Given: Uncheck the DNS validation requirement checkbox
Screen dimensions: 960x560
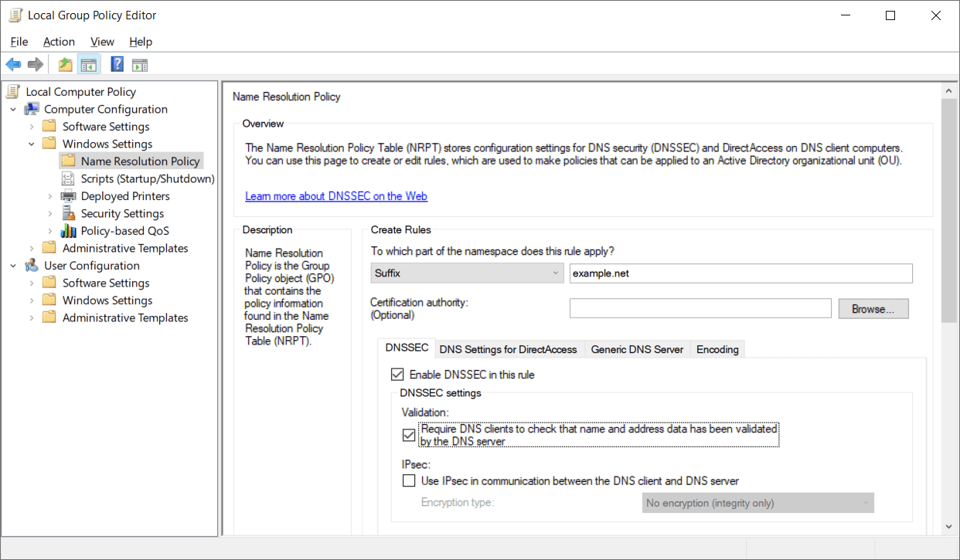Looking at the screenshot, I should (x=409, y=435).
